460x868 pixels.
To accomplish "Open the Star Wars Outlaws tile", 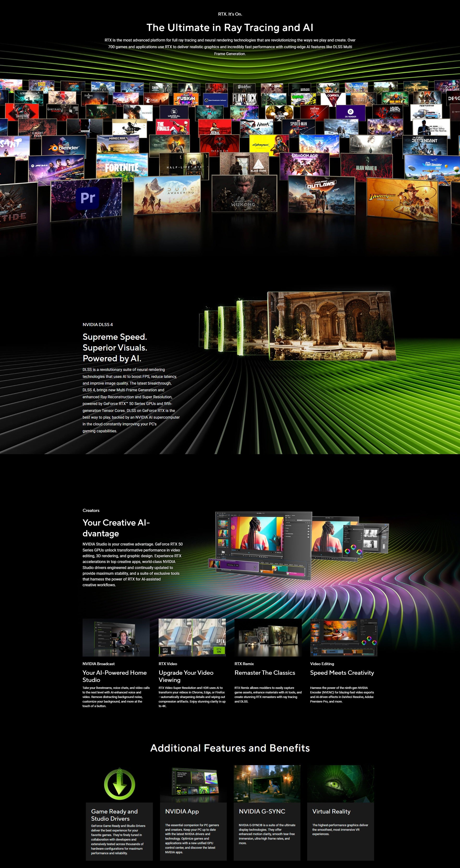I will (x=321, y=195).
